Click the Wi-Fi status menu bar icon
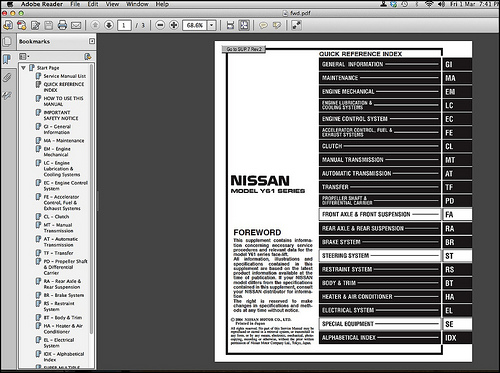The image size is (500, 373). [x=429, y=4]
